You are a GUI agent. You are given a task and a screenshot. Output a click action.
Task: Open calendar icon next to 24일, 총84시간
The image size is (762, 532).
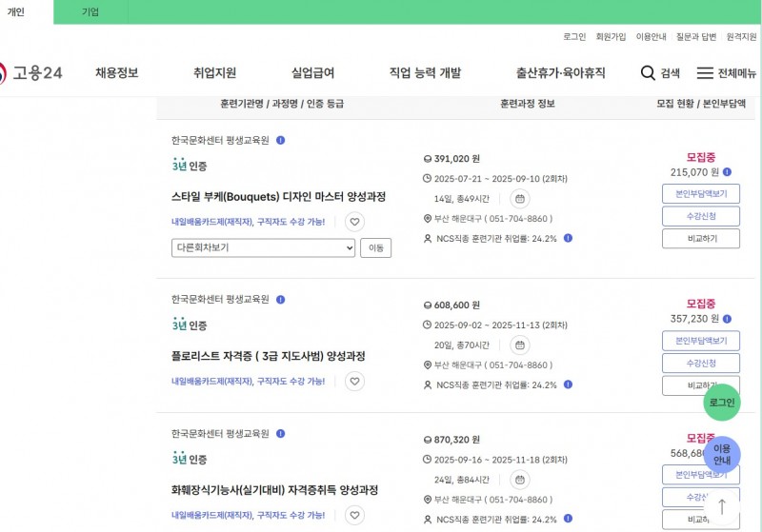(520, 480)
